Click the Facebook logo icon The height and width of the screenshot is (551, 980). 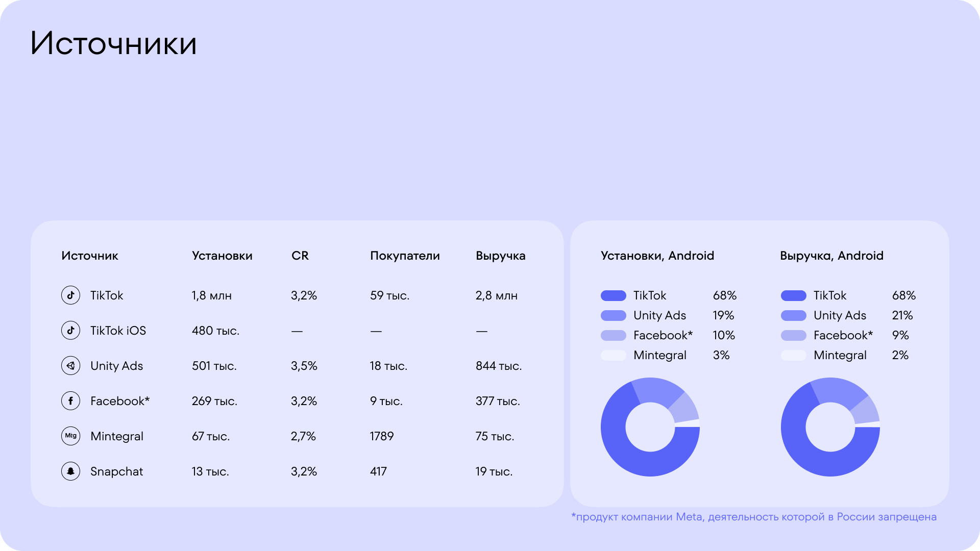(71, 401)
